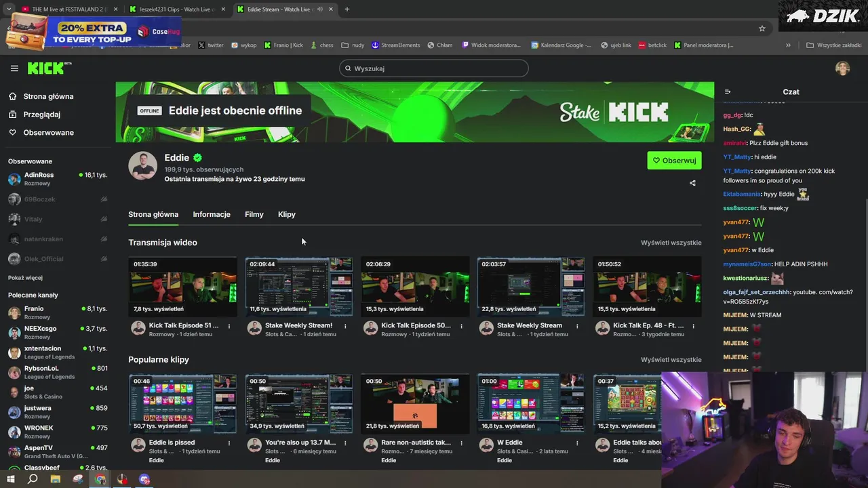Click the KICK logo

(49, 68)
